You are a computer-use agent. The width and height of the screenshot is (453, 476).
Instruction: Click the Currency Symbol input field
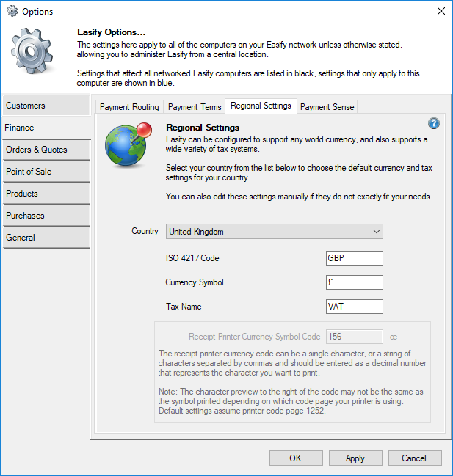pos(355,282)
